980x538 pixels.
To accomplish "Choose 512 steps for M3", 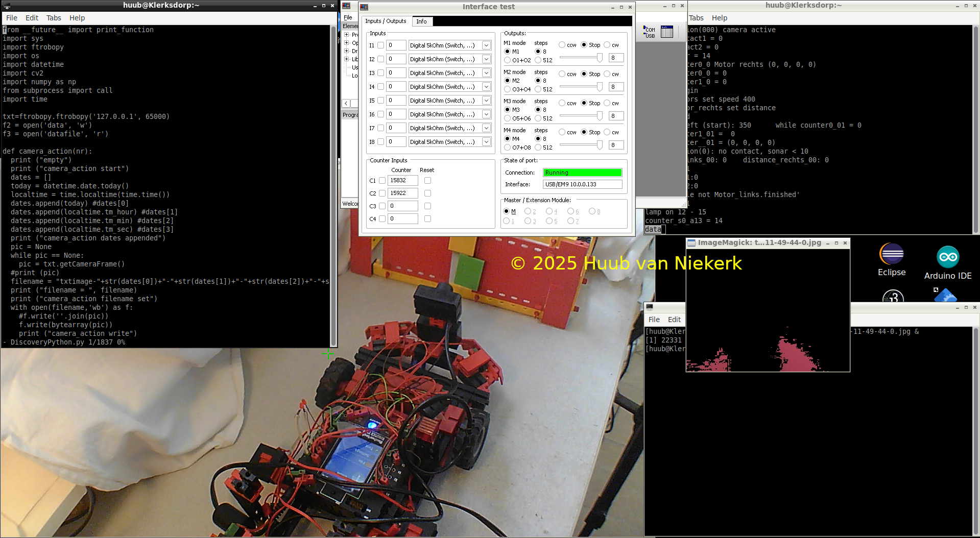I will click(538, 118).
